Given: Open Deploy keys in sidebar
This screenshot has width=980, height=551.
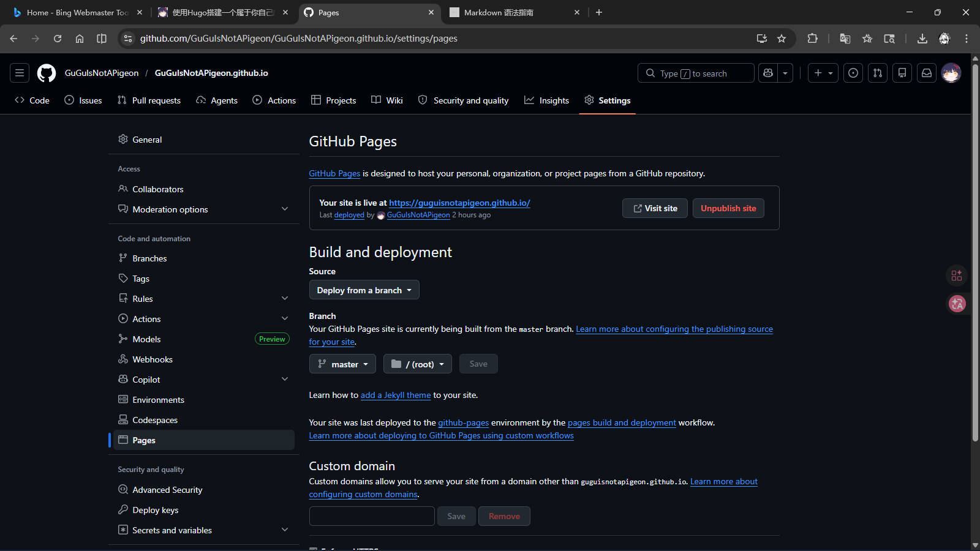Looking at the screenshot, I should [204, 510].
